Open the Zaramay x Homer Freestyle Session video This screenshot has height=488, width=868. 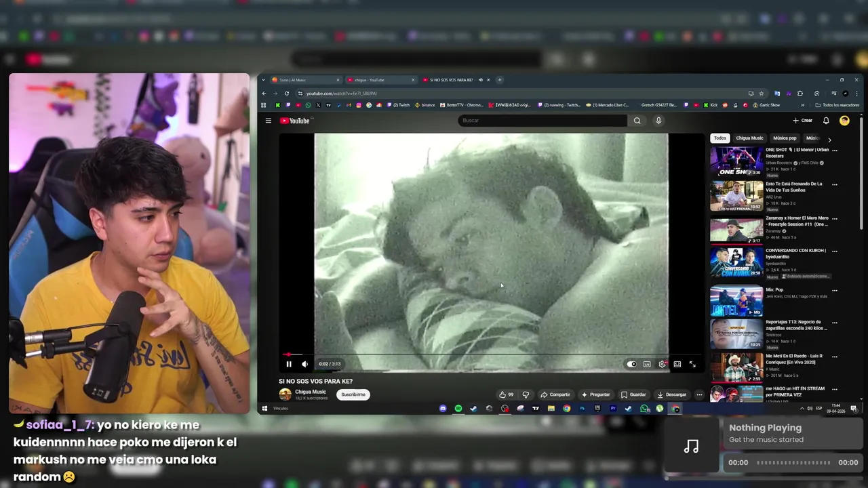coord(736,230)
